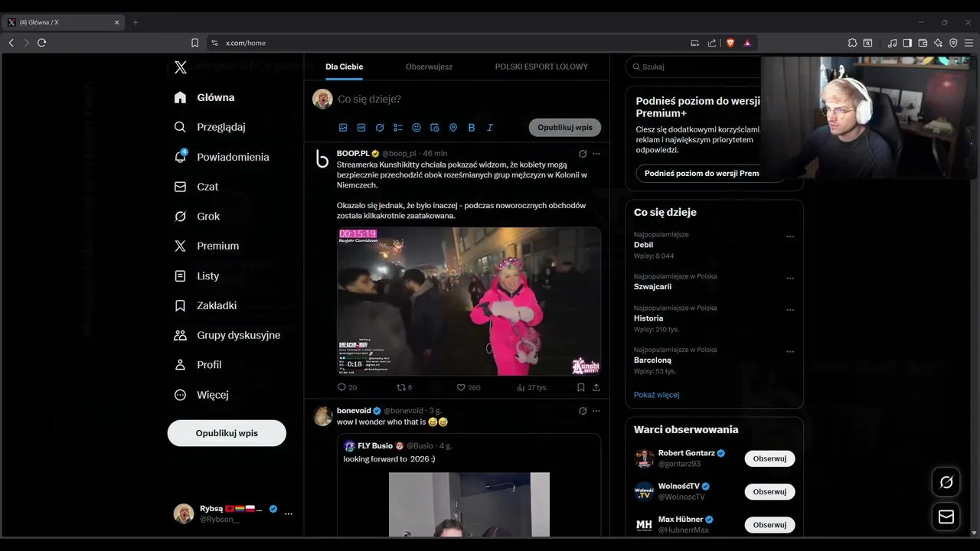Follow Robert Gontarz with Obserwuj button
The width and height of the screenshot is (980, 551).
[x=769, y=458]
